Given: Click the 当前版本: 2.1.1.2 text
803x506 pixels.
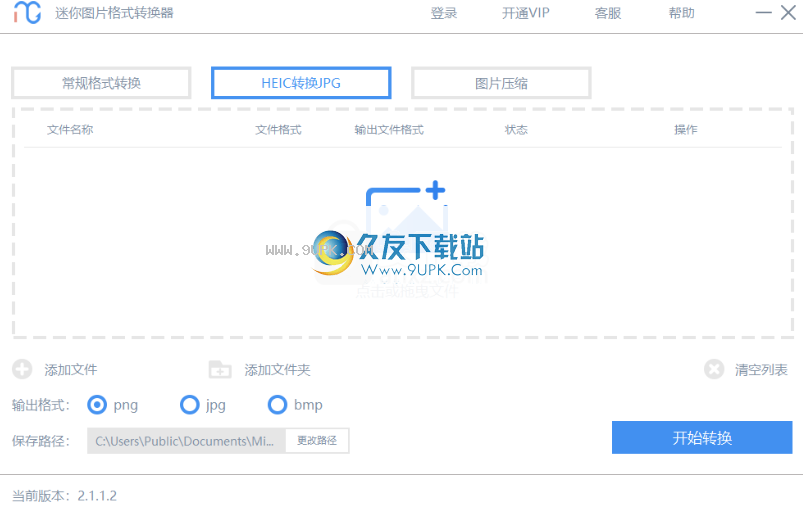Looking at the screenshot, I should point(65,496).
